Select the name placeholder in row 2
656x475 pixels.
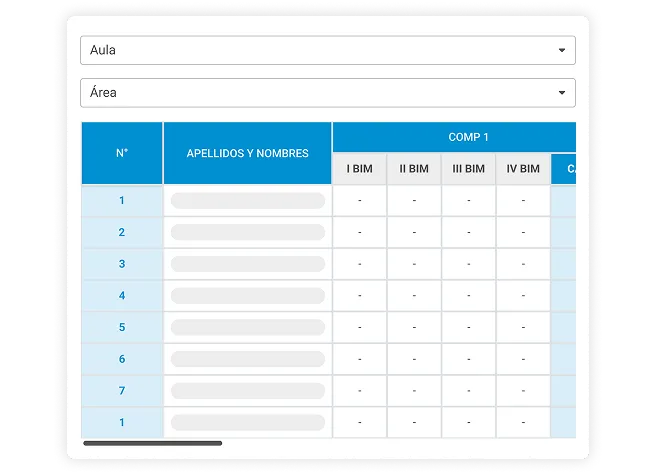248,232
